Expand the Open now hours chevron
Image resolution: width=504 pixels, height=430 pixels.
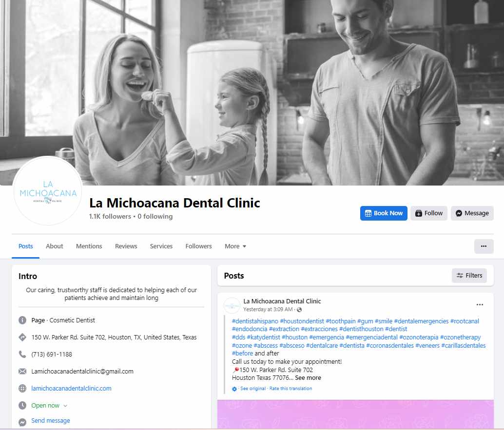[65, 406]
